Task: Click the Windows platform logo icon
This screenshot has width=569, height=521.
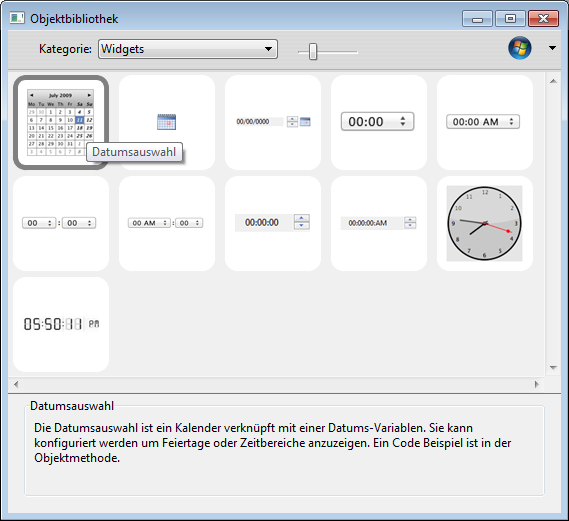Action: coord(520,48)
